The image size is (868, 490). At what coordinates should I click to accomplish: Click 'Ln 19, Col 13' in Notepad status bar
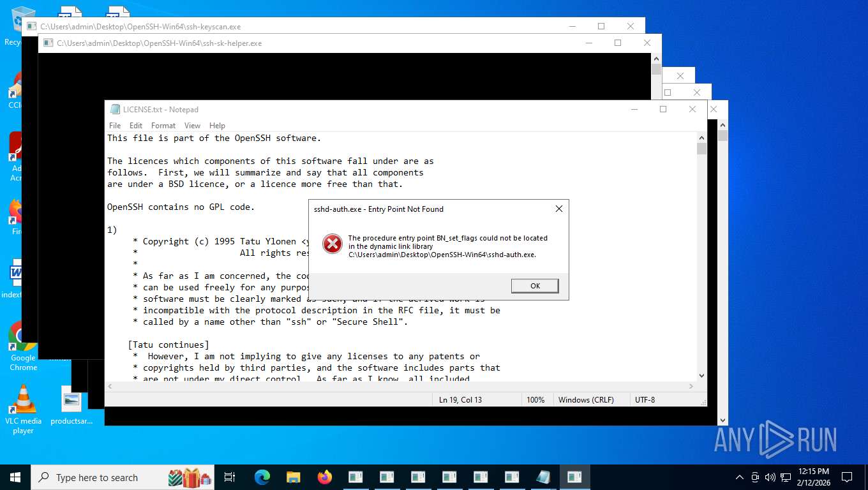[x=460, y=400]
